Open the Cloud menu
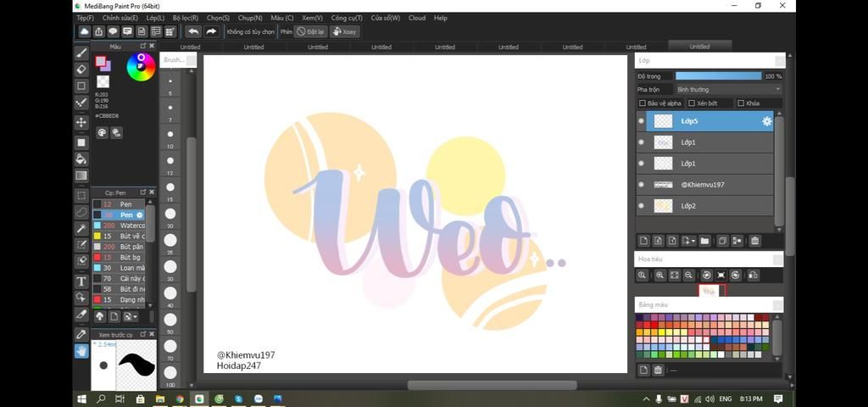 point(417,18)
